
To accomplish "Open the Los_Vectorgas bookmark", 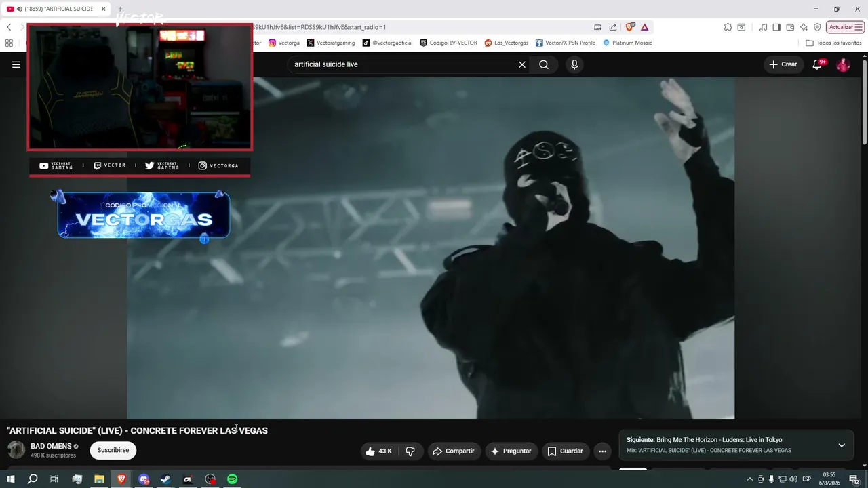I will (507, 43).
